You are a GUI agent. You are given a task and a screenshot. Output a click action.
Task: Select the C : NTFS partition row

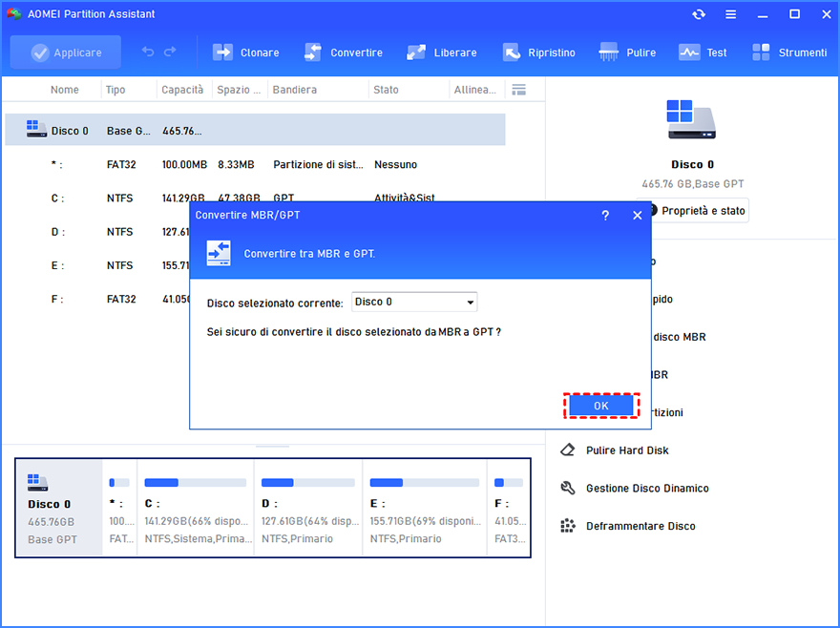click(x=255, y=199)
